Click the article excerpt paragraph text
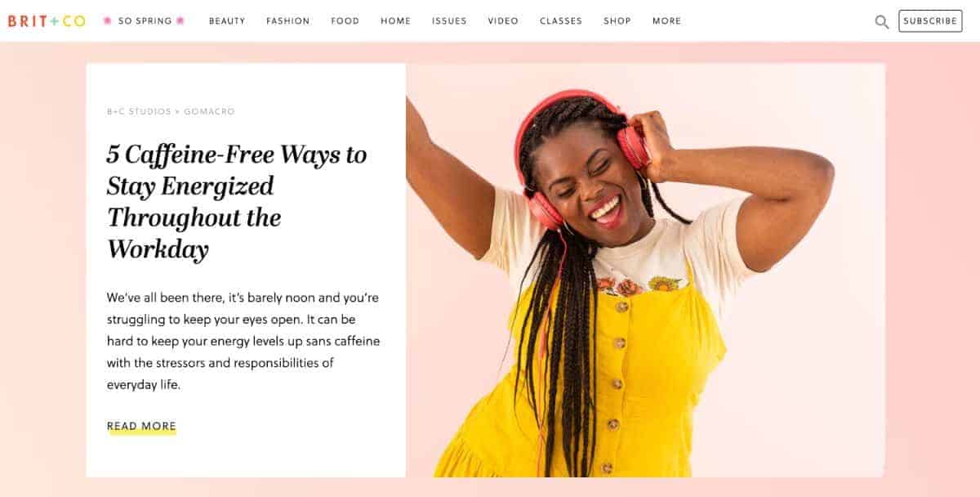Viewport: 980px width, 497px height. 243,341
